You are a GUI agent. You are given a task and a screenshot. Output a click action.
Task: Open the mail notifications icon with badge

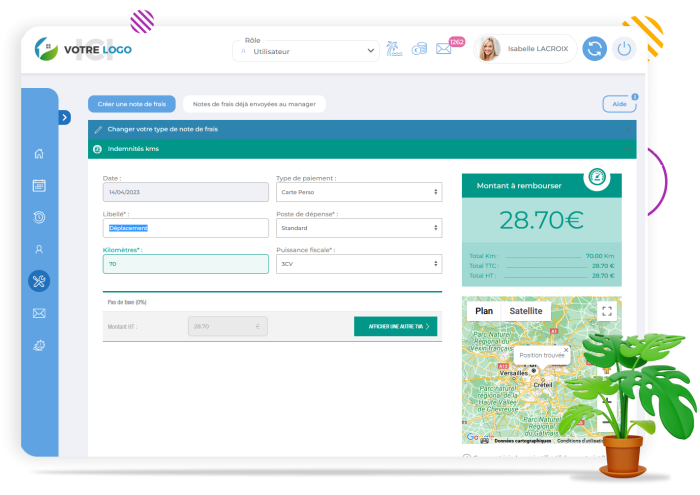[444, 48]
